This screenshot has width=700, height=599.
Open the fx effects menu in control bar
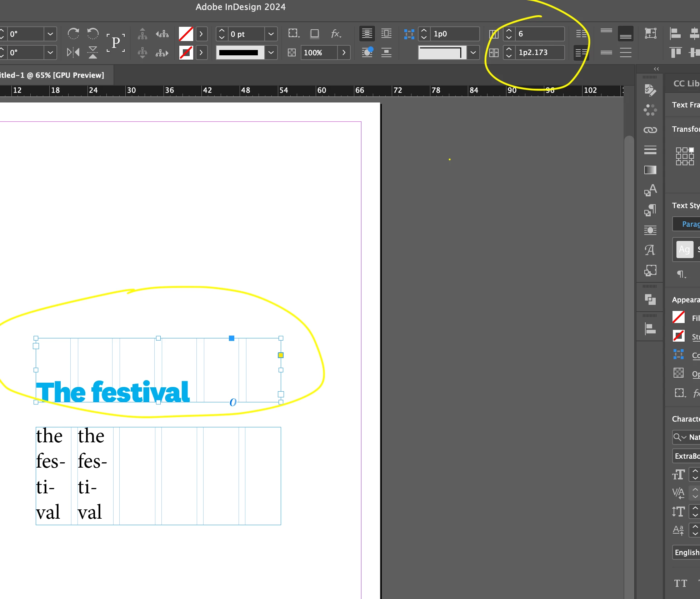click(x=336, y=34)
